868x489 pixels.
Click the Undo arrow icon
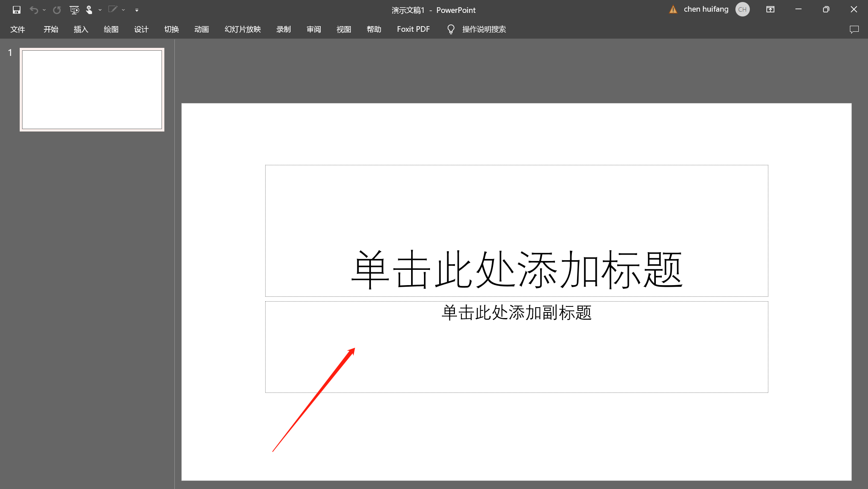pyautogui.click(x=34, y=10)
